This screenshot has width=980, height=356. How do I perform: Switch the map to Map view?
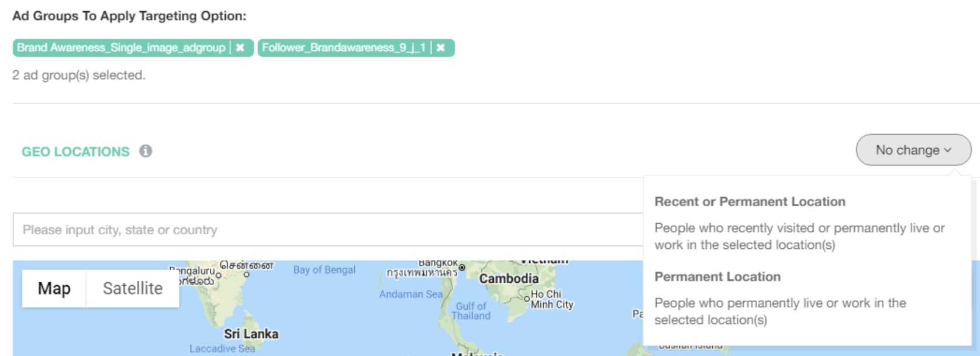54,288
